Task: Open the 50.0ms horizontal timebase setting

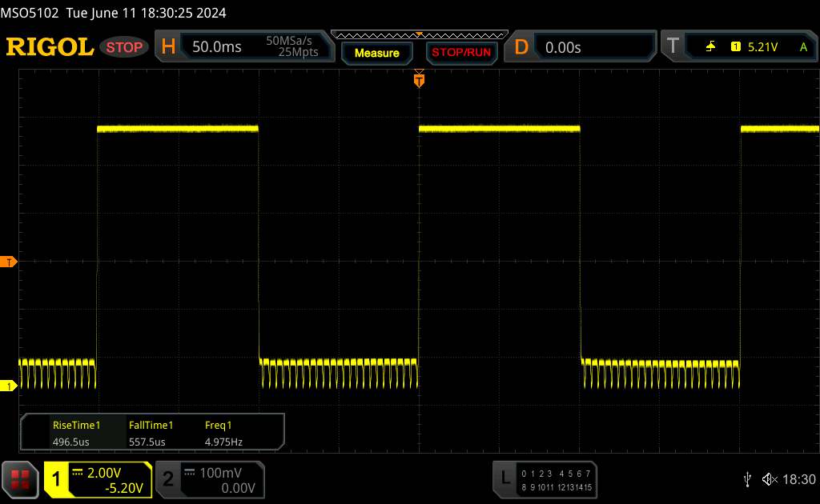Action: [217, 47]
